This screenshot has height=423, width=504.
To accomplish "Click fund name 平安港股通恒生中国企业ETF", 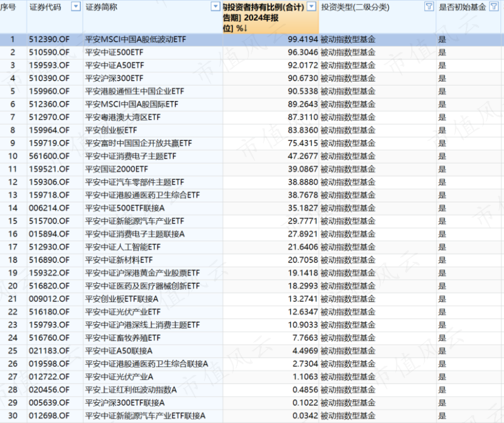I will 135,91.
